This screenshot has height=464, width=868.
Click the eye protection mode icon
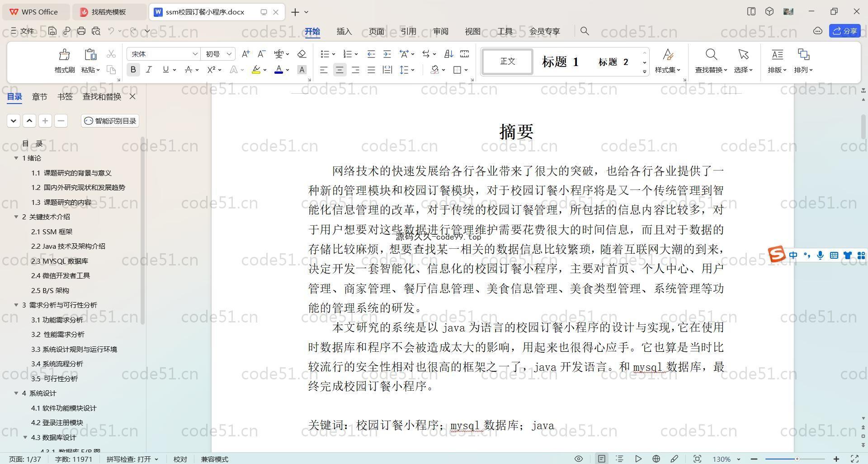coord(579,459)
